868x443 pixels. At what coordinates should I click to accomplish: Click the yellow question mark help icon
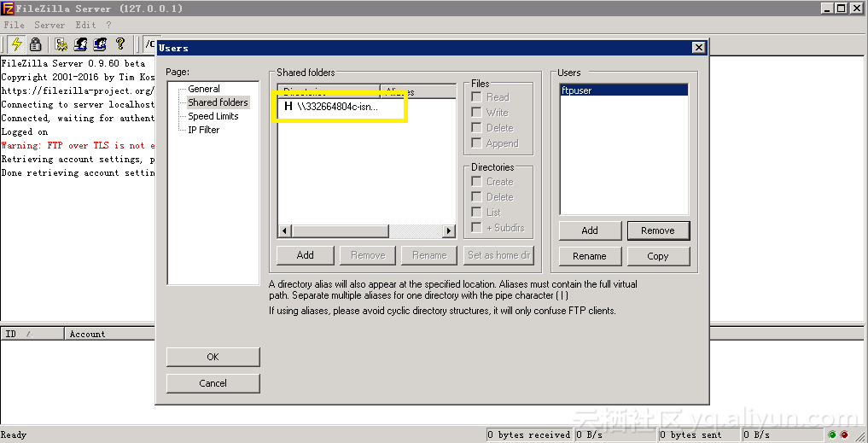pos(120,44)
